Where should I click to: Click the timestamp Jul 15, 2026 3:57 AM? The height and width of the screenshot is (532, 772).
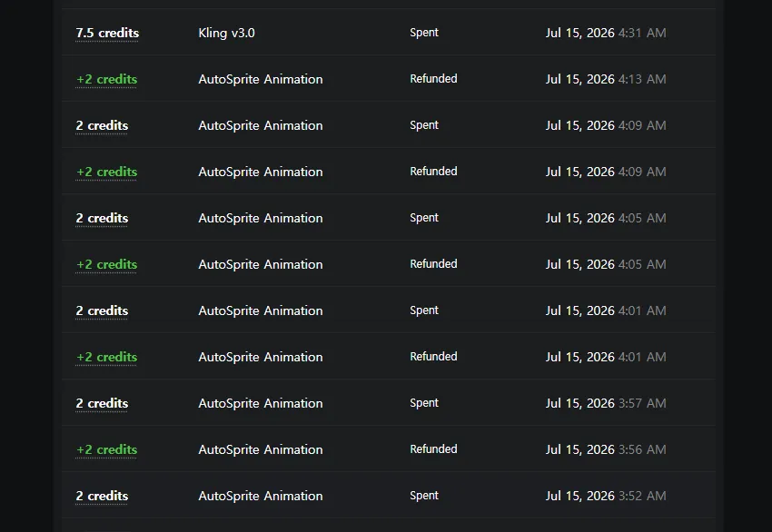[606, 403]
